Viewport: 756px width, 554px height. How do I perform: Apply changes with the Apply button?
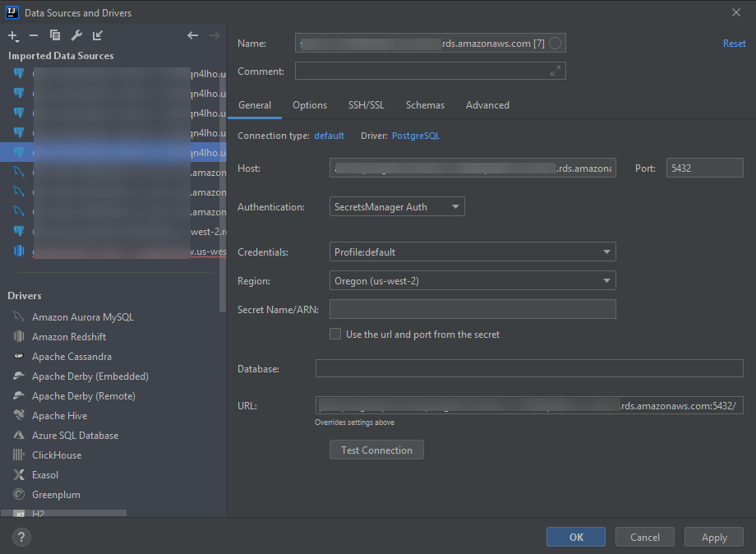click(x=713, y=537)
